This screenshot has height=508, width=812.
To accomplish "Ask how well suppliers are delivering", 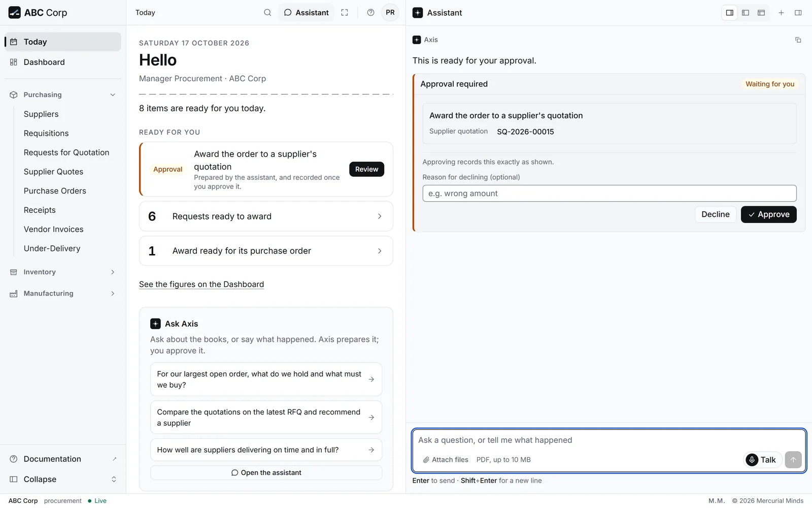I will pyautogui.click(x=266, y=450).
